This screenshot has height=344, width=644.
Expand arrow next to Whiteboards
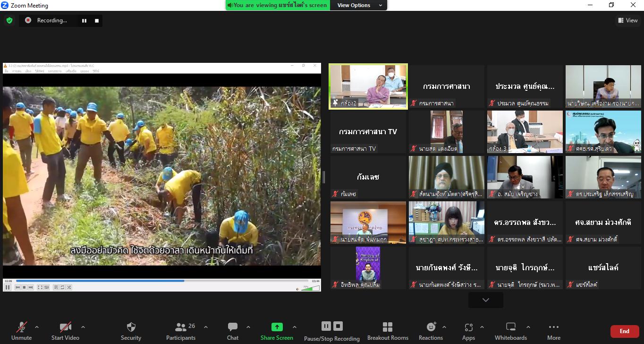point(528,327)
